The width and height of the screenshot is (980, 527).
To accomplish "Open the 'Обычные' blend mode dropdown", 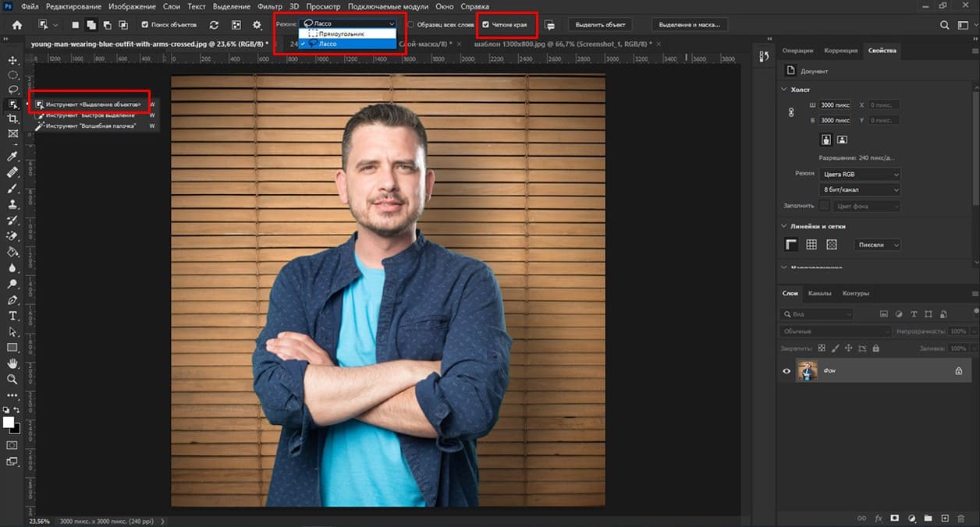I will pyautogui.click(x=835, y=331).
